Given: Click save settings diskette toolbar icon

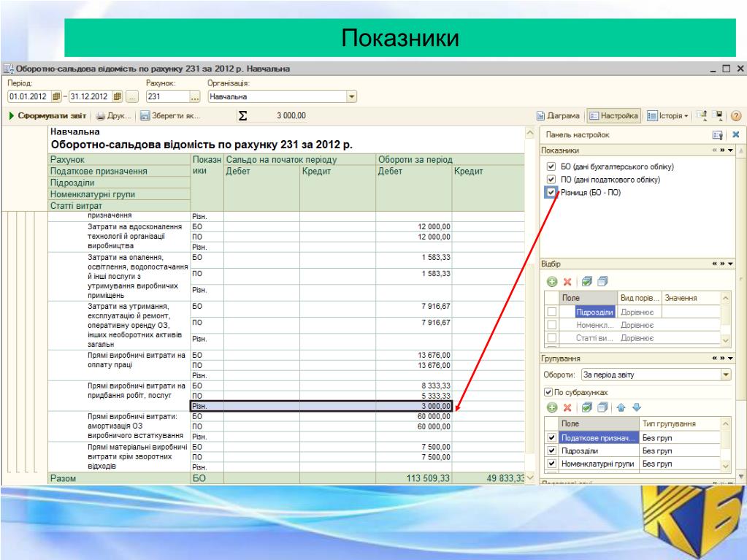Looking at the screenshot, I should (x=719, y=115).
